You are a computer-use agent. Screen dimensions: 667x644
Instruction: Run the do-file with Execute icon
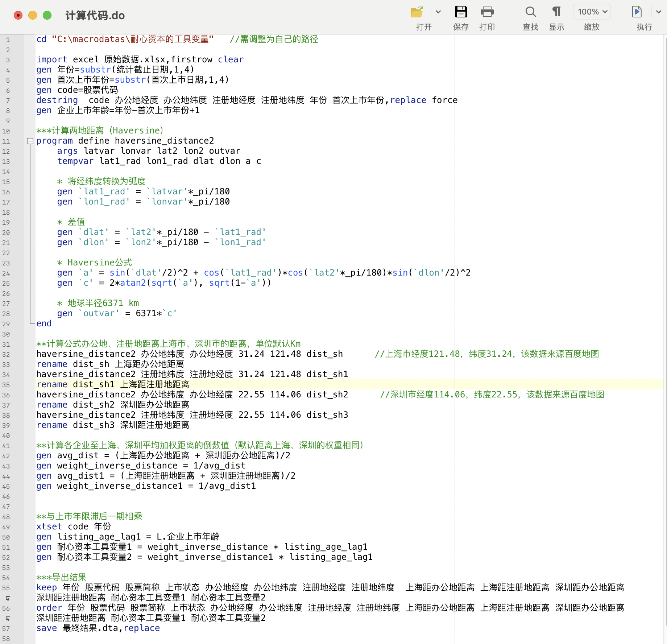pos(637,12)
